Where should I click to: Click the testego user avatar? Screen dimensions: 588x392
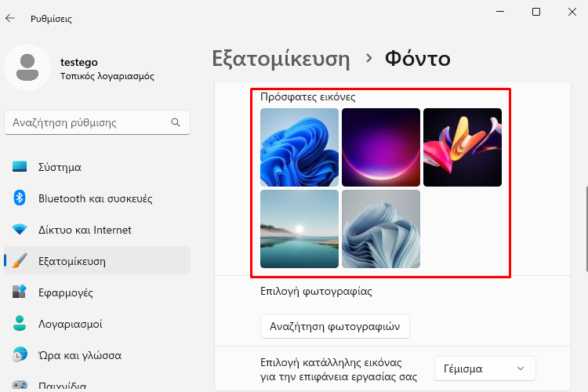[x=27, y=67]
